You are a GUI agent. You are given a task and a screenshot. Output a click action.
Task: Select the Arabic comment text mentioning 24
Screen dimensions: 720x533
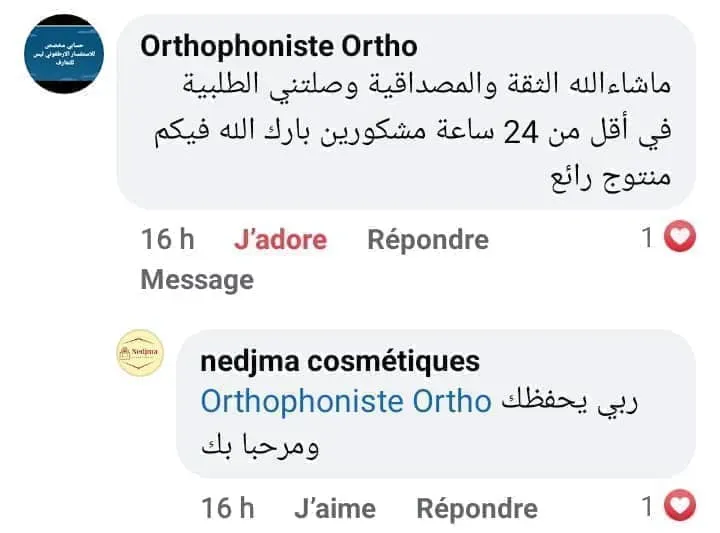(412, 131)
